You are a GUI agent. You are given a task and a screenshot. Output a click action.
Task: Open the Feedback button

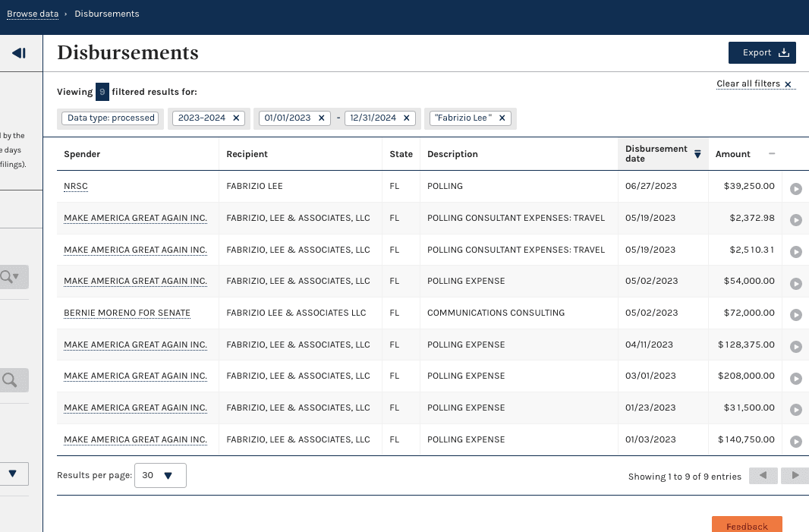coord(747,525)
